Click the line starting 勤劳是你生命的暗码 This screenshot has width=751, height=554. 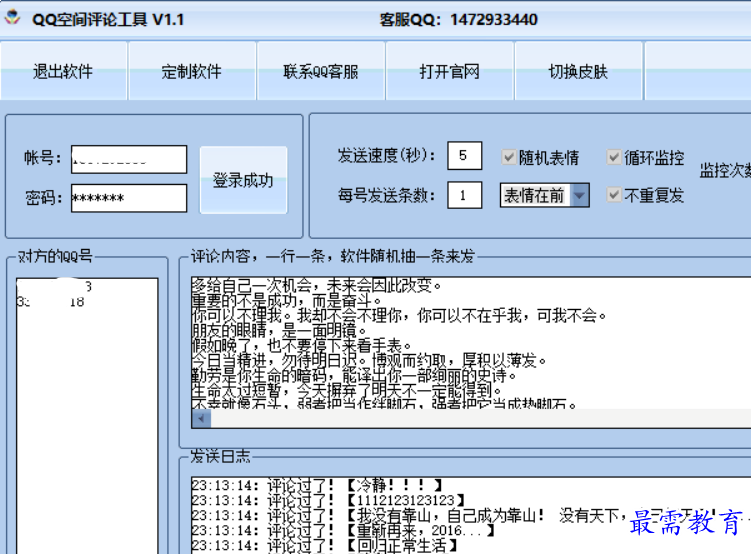pos(354,375)
